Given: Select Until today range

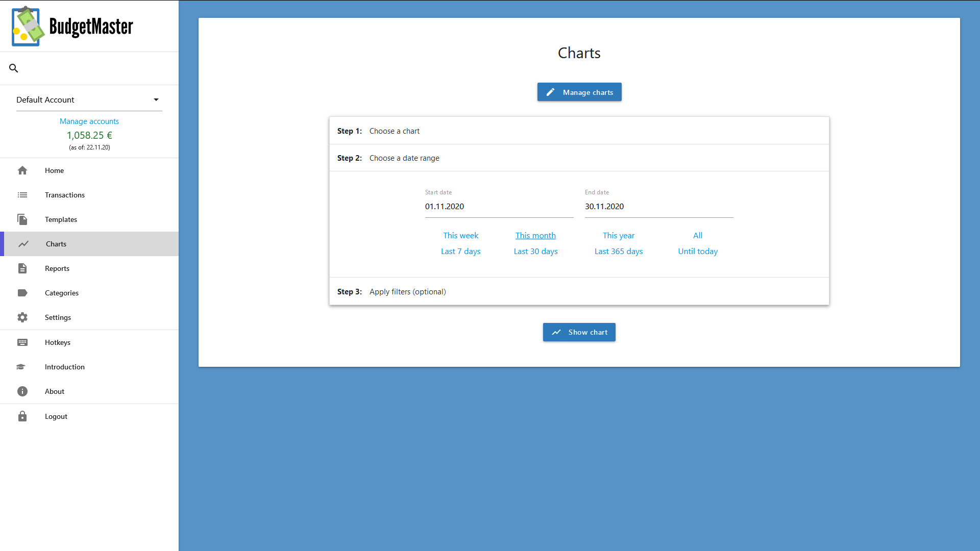Looking at the screenshot, I should pyautogui.click(x=698, y=252).
